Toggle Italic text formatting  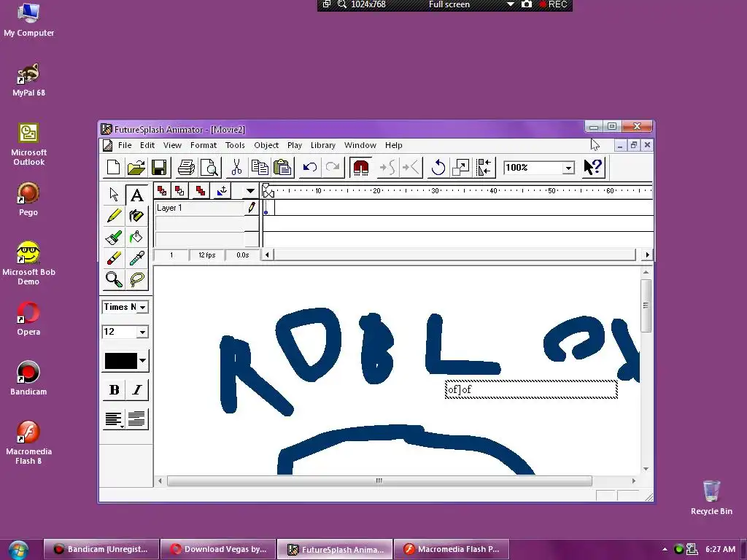pos(136,389)
